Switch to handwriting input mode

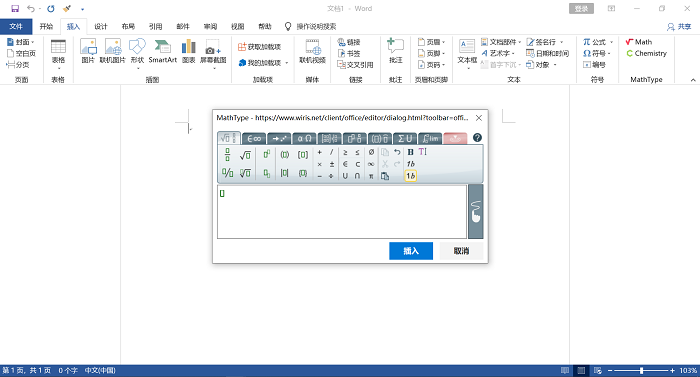pyautogui.click(x=476, y=212)
